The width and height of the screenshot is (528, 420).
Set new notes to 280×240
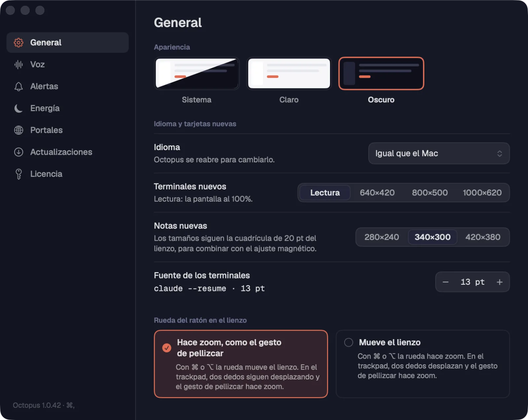(x=382, y=237)
